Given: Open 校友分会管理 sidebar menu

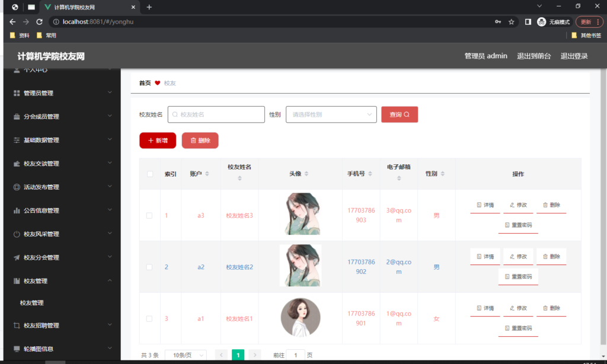Looking at the screenshot, I should 62,257.
